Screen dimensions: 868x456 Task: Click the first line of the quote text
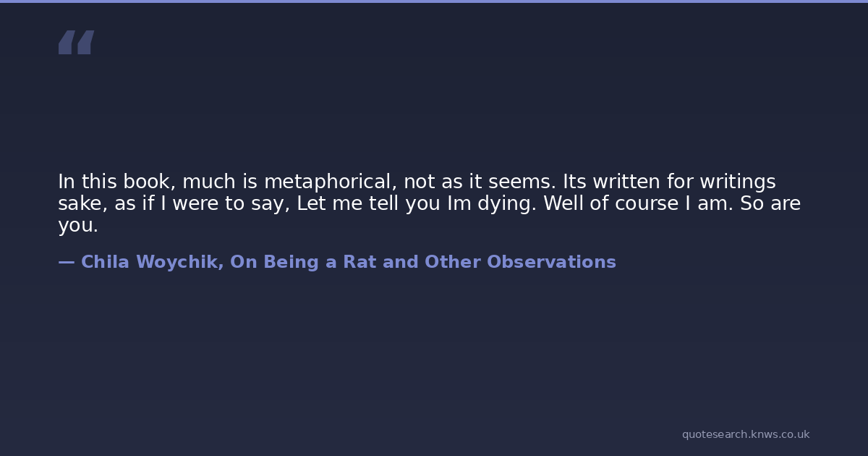(417, 182)
